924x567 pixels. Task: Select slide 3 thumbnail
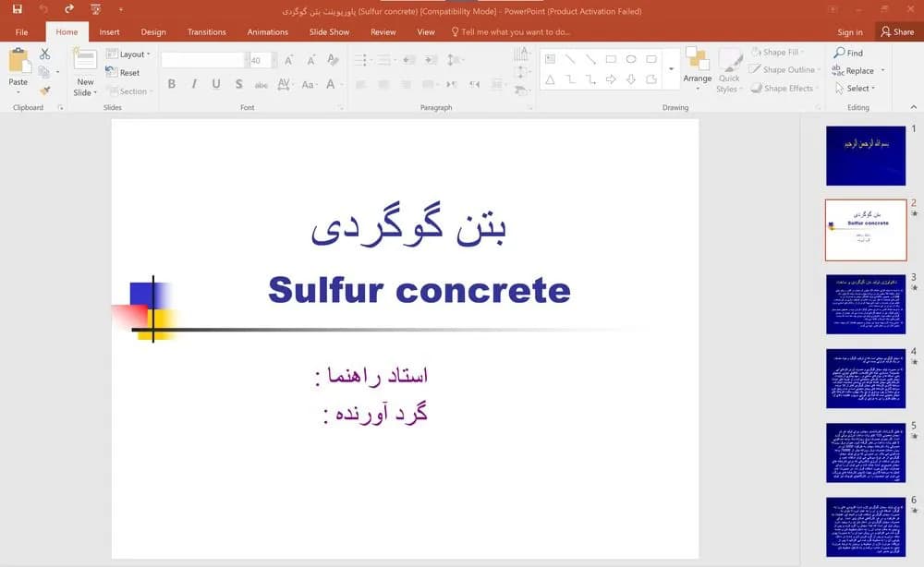(x=866, y=305)
